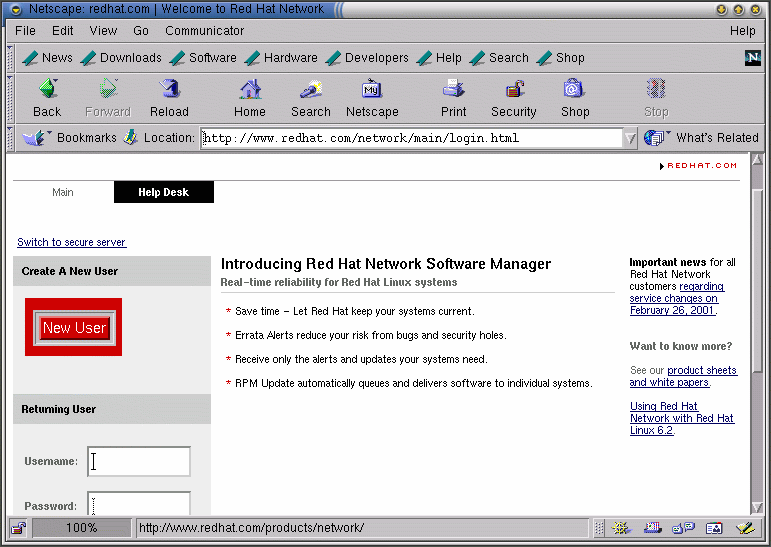The image size is (771, 547).
Task: Expand the Location URL history arrow
Action: click(629, 139)
